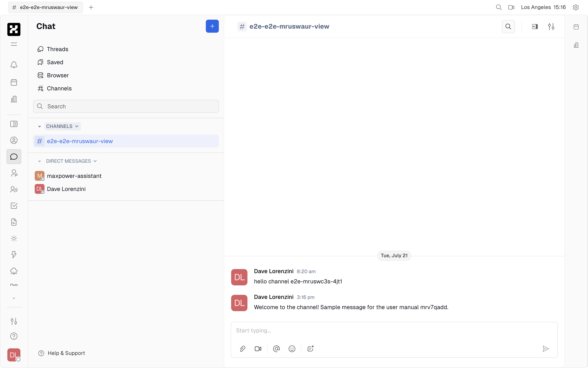Viewport: 588px width, 368px height.
Task: Open channel settings sliders in the header
Action: tap(551, 27)
